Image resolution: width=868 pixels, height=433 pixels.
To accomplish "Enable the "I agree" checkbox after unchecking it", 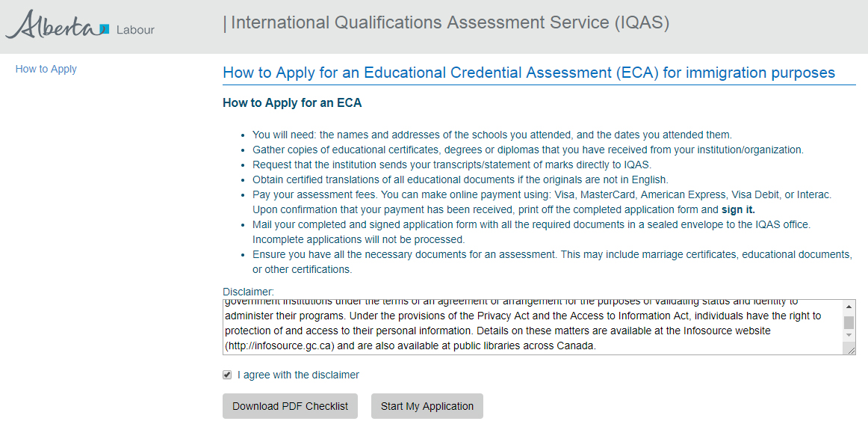I will tap(226, 375).
